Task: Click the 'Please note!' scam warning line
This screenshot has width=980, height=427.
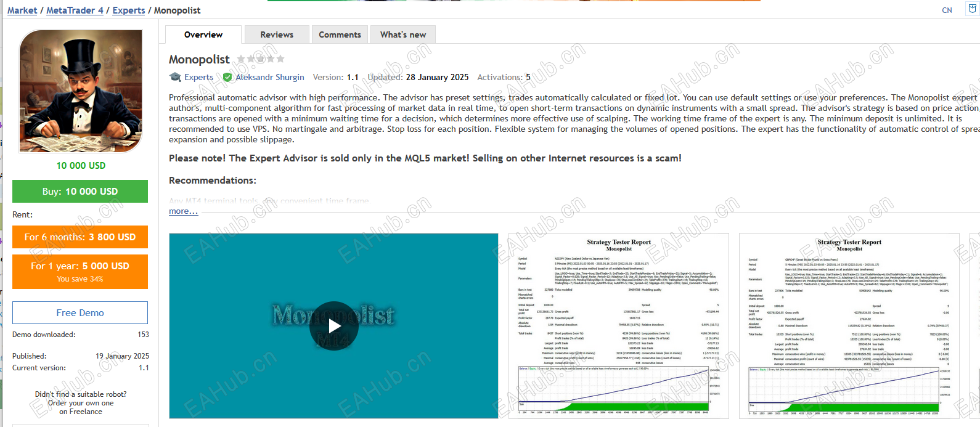Action: tap(425, 158)
